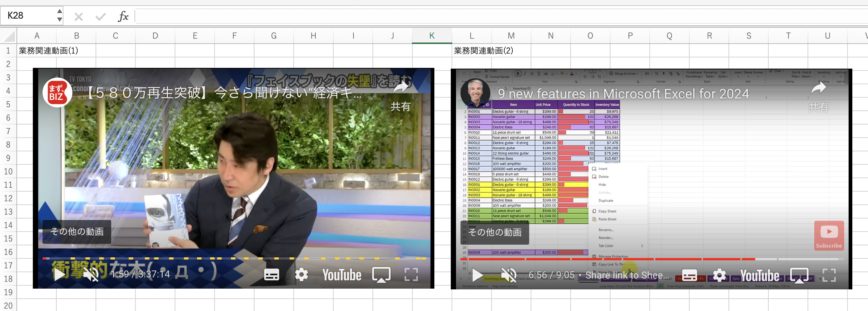Click time display 1:59 / 3:37:14
Viewport: 868px width, 311px height.
click(141, 274)
